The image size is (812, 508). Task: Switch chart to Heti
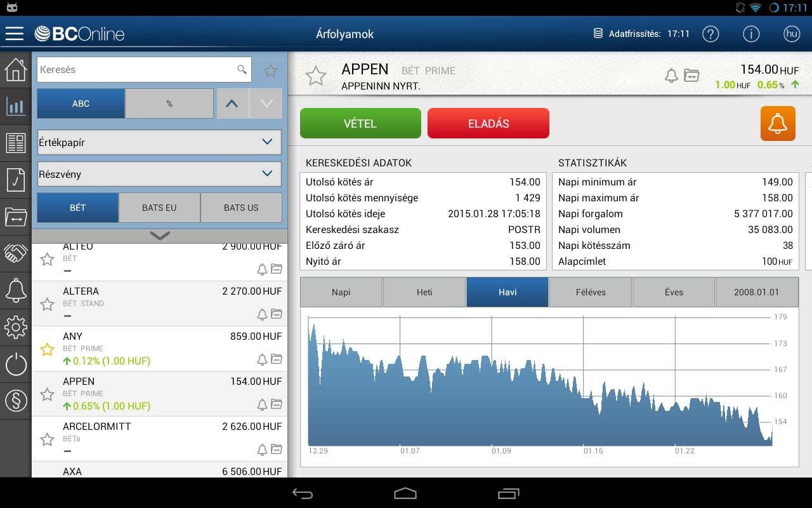coord(424,292)
